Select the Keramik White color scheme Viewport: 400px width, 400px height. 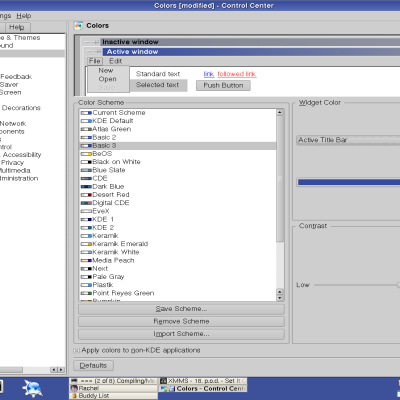pyautogui.click(x=178, y=252)
